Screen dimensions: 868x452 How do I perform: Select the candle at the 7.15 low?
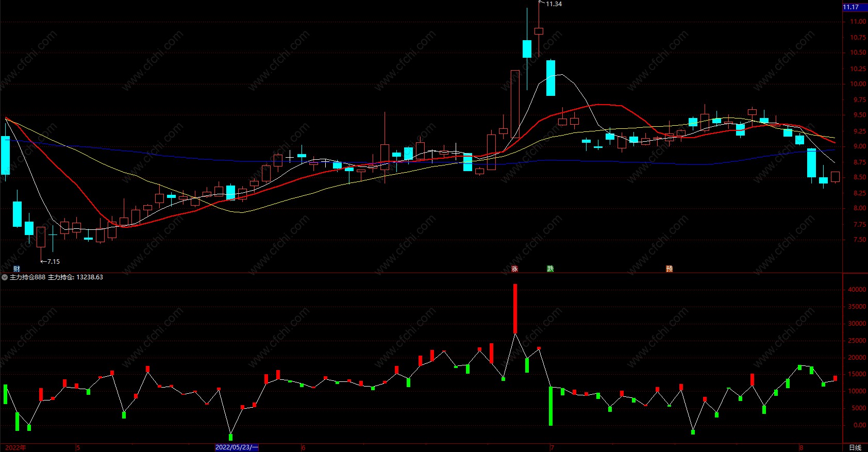[x=41, y=237]
